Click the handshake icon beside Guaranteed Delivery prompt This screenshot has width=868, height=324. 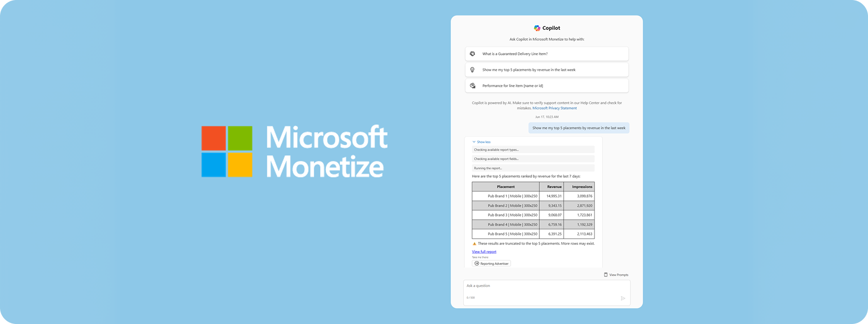pyautogui.click(x=473, y=53)
